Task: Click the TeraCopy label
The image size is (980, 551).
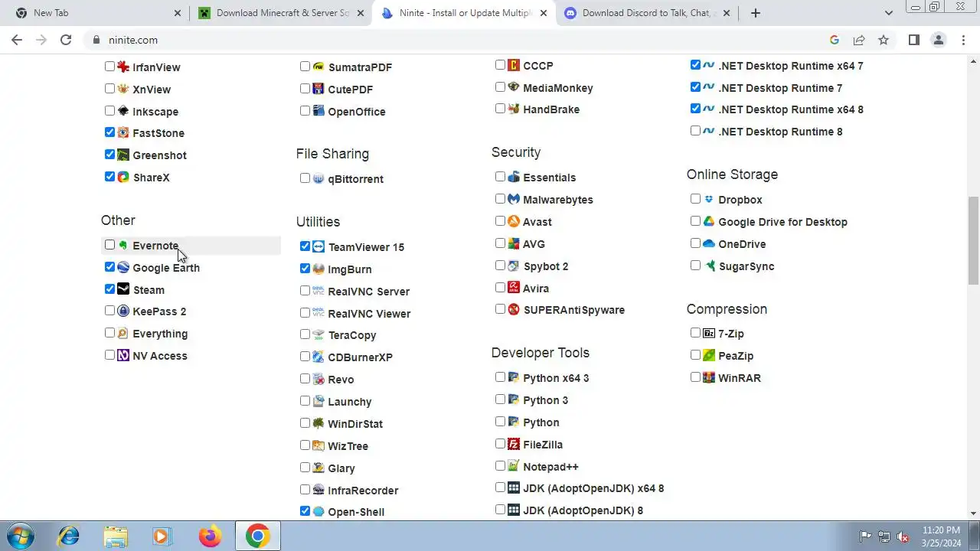Action: 352,335
